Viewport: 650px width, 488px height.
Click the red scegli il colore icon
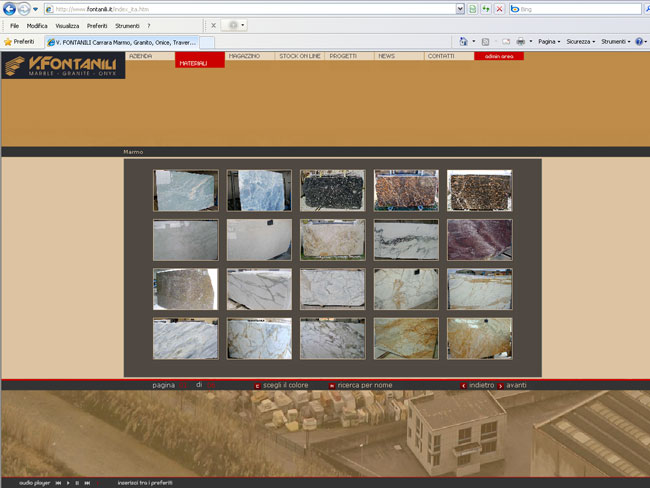(257, 386)
